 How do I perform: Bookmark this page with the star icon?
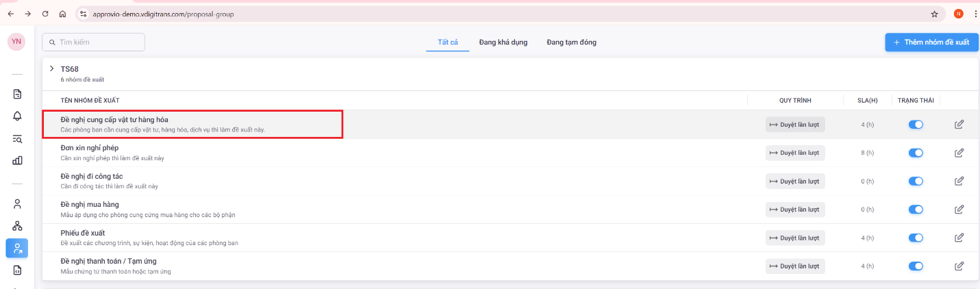click(934, 14)
